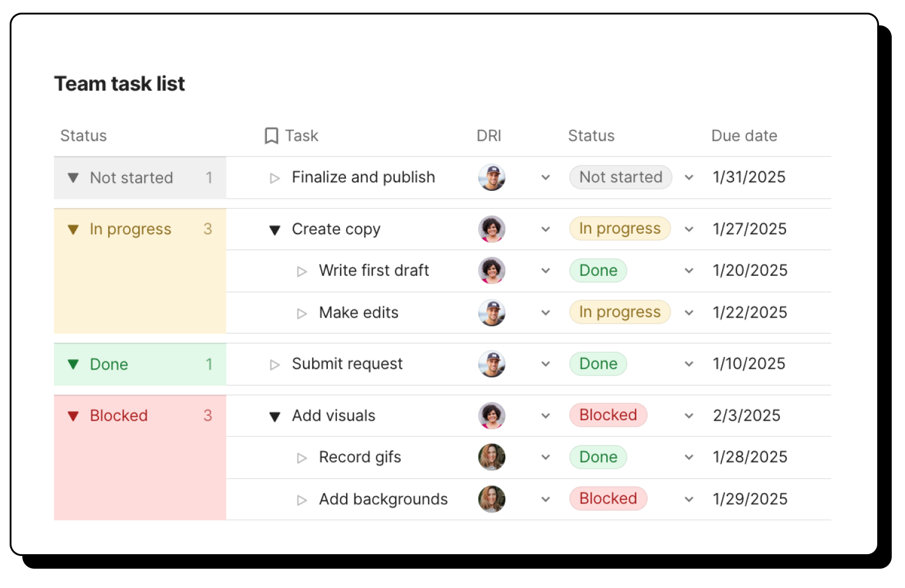Click DRI avatar for Create copy

[x=491, y=229]
